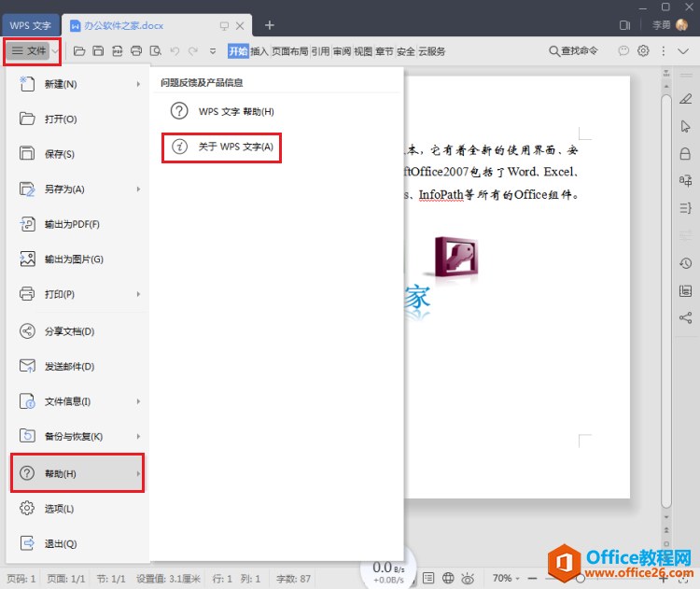This screenshot has height=589, width=700.
Task: Open the three-dot more options icon
Action: [x=664, y=51]
